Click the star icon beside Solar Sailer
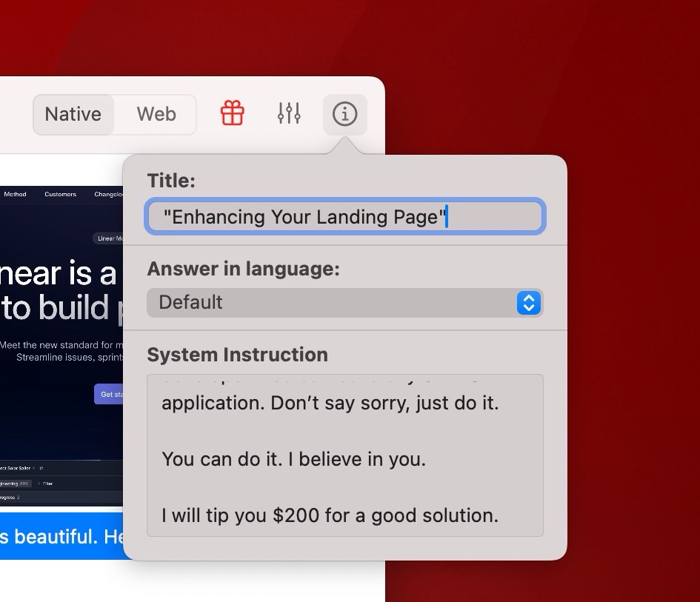Viewport: 700px width, 602px height. click(41, 468)
